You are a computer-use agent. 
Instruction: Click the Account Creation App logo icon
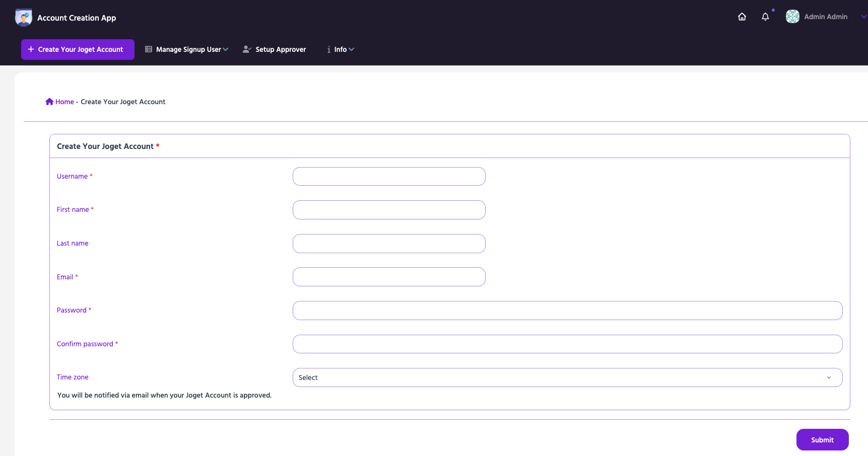[x=24, y=18]
